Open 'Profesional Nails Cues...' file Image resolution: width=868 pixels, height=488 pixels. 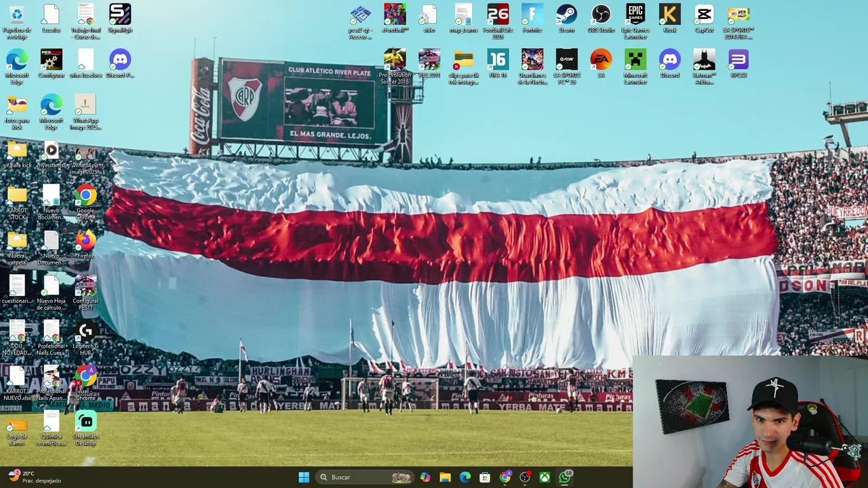point(51,338)
